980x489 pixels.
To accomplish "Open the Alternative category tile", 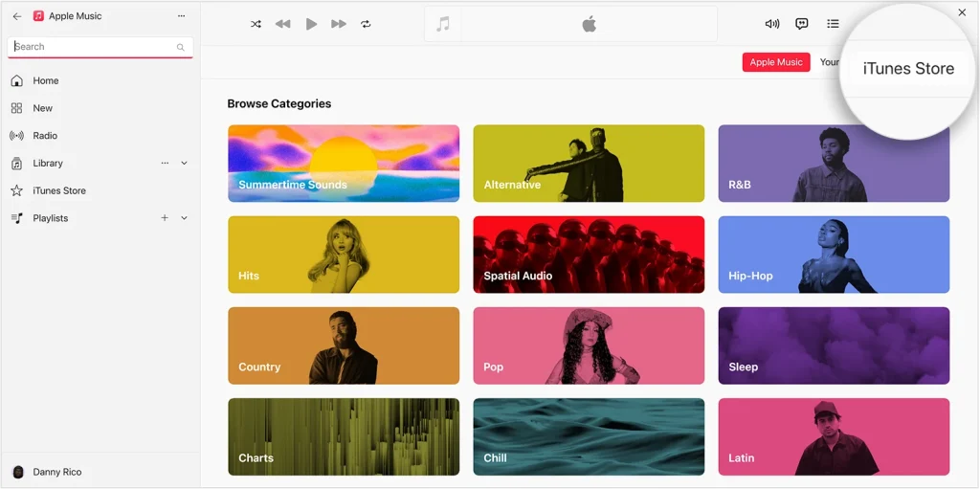I will point(589,164).
